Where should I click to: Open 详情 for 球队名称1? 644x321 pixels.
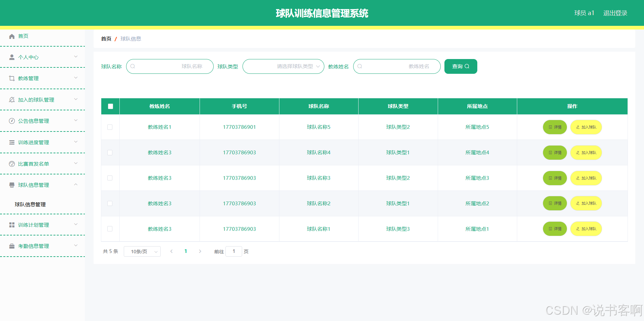point(555,229)
